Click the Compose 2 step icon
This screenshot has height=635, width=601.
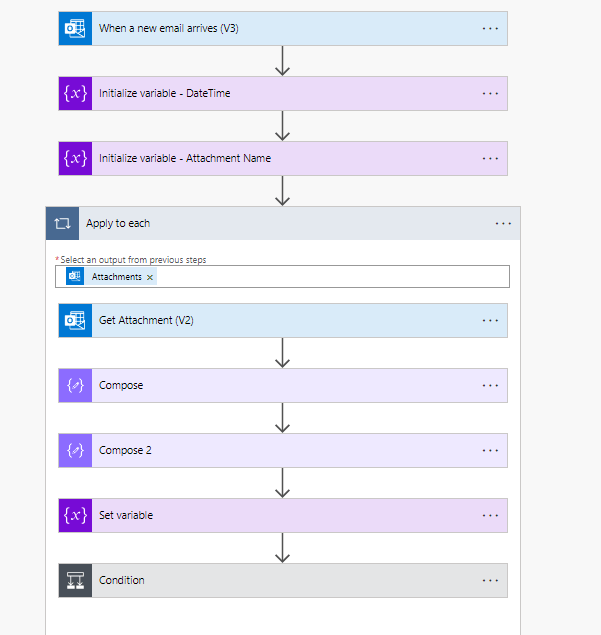pyautogui.click(x=75, y=450)
